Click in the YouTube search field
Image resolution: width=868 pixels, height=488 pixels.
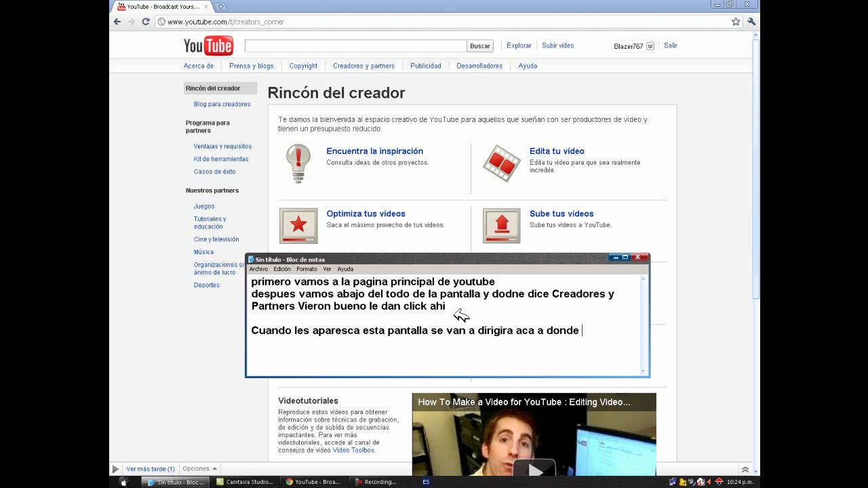pos(355,46)
